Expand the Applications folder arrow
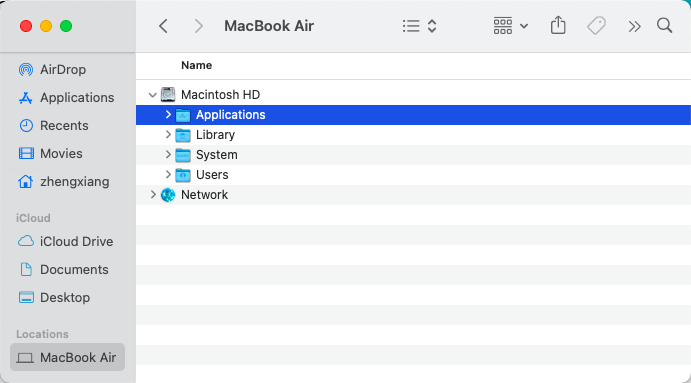The height and width of the screenshot is (383, 691). [x=168, y=115]
